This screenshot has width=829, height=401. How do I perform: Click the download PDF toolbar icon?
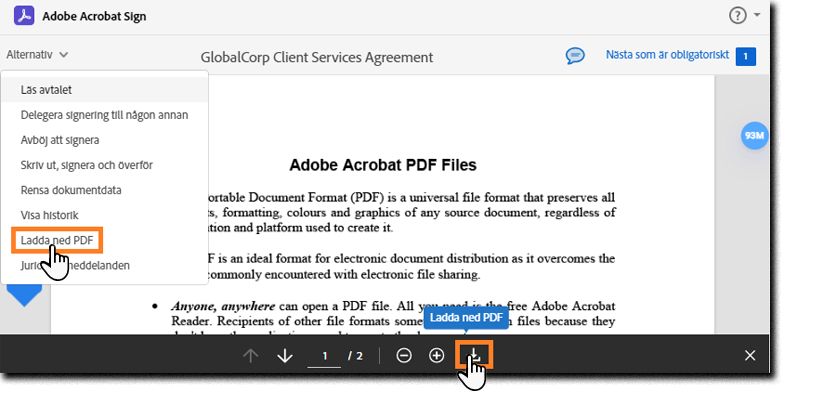[x=474, y=354]
